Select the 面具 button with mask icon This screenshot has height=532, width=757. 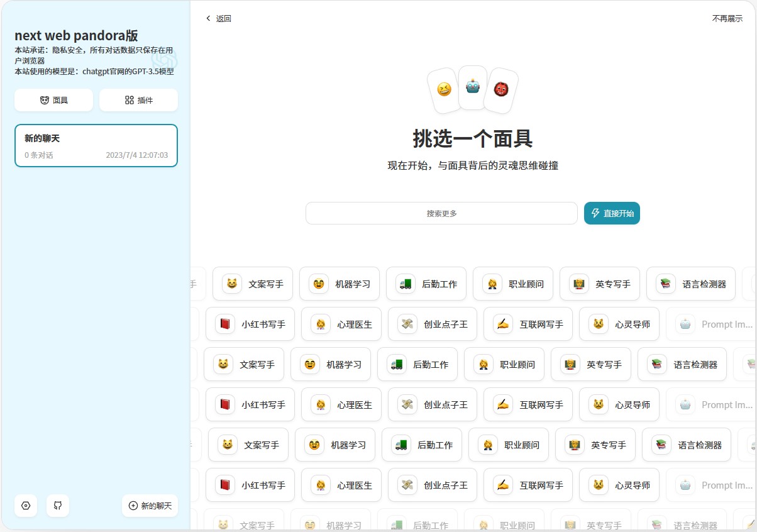pos(53,100)
